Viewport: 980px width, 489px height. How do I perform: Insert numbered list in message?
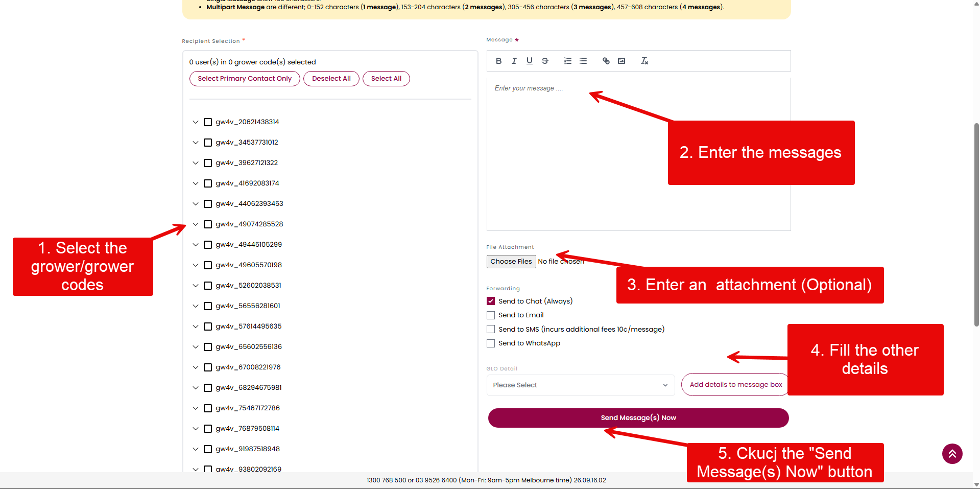pos(568,61)
